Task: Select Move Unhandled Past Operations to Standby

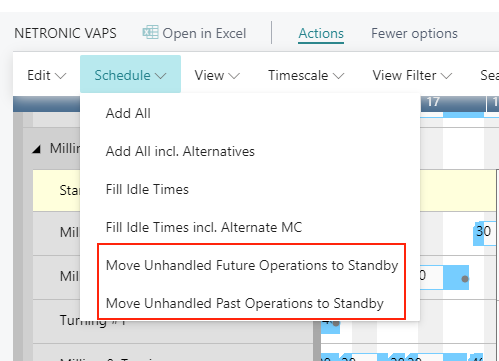Action: pyautogui.click(x=245, y=303)
